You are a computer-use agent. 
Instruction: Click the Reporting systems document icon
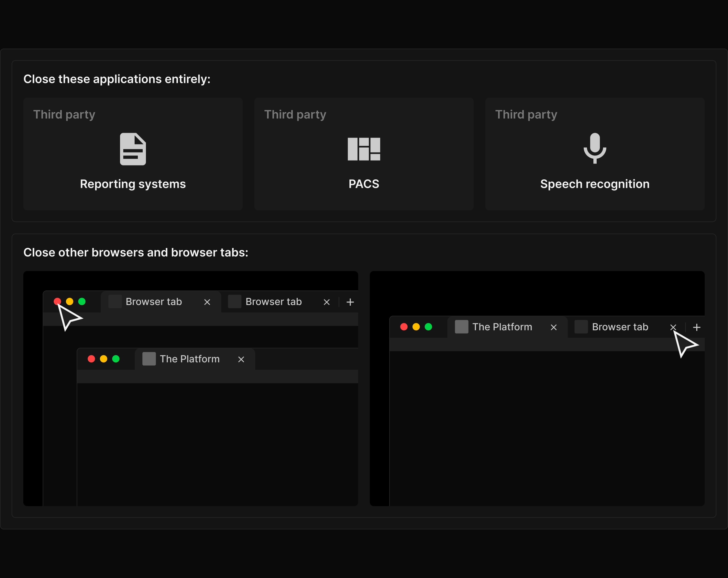point(133,149)
